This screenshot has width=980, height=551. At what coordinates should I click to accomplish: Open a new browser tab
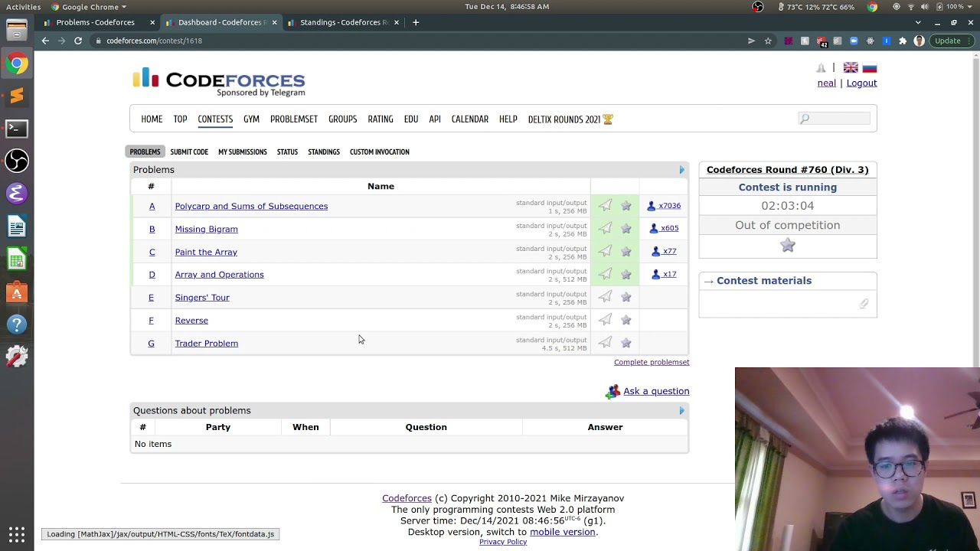[416, 22]
